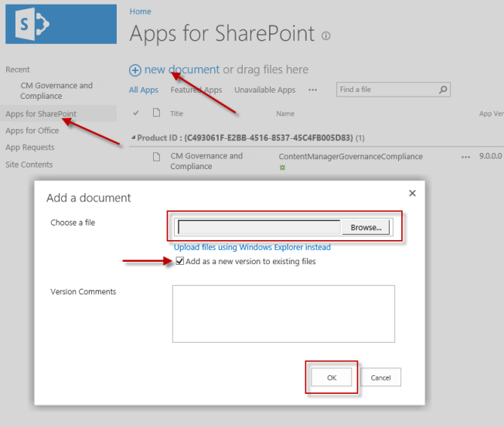Close the Add a document dialog
Screen dimensions: 504x427
[412, 193]
